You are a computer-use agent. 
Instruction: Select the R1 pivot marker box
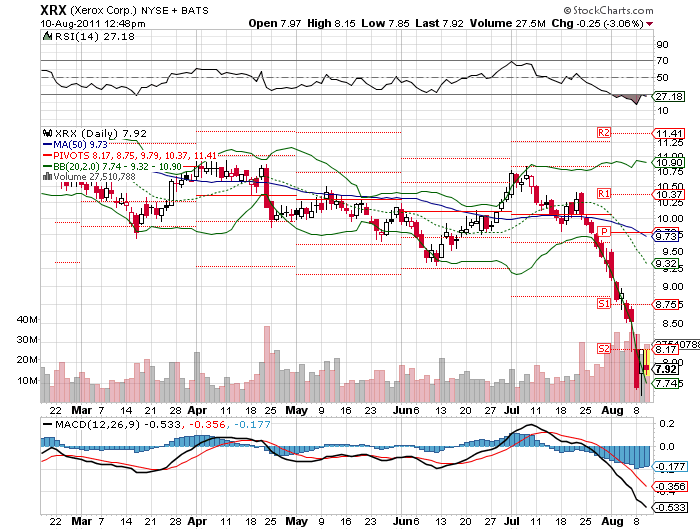click(x=604, y=193)
